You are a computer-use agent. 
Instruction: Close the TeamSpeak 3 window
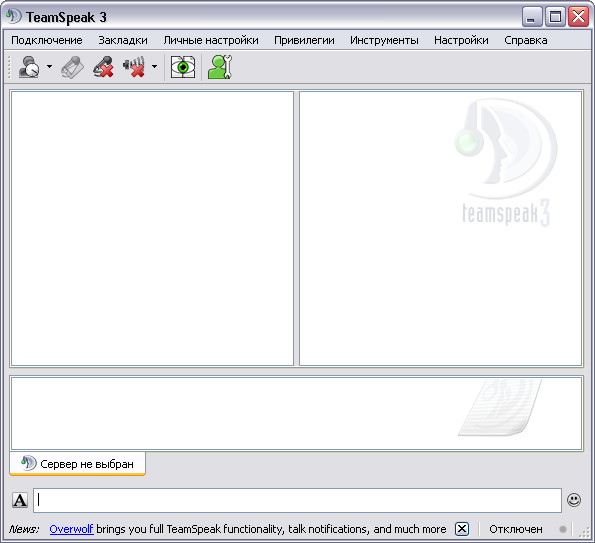[578, 17]
